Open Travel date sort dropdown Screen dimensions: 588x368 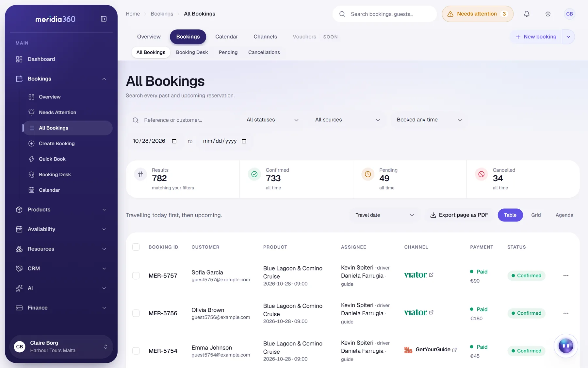pos(384,215)
